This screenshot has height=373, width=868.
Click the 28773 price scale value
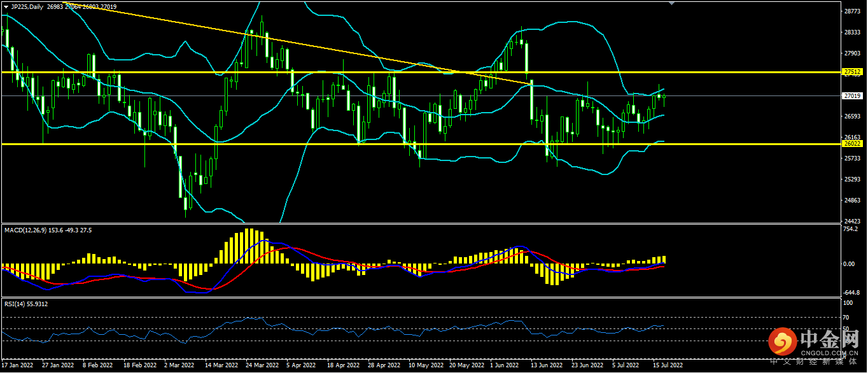coord(851,11)
